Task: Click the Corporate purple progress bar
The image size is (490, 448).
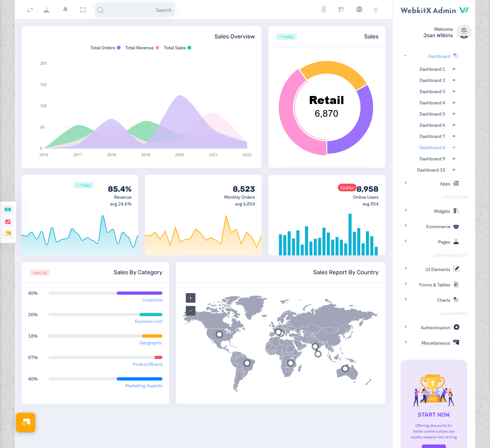Action: [x=139, y=293]
